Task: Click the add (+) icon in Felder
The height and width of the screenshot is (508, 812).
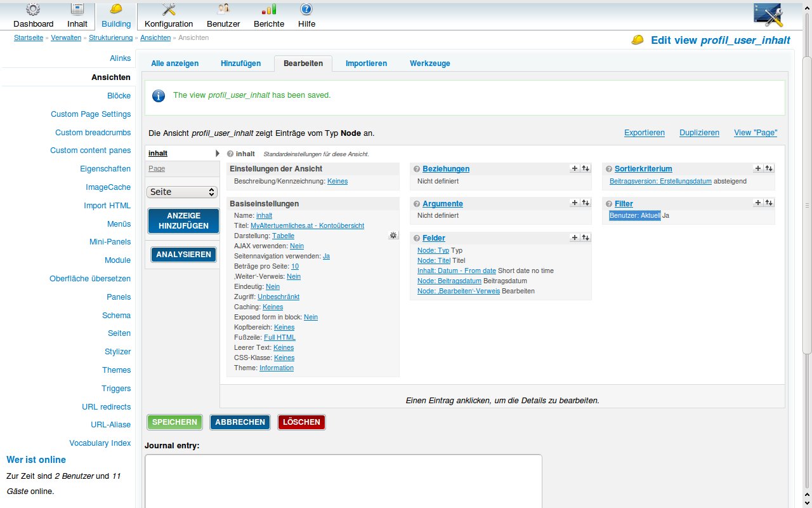Action: click(x=575, y=237)
